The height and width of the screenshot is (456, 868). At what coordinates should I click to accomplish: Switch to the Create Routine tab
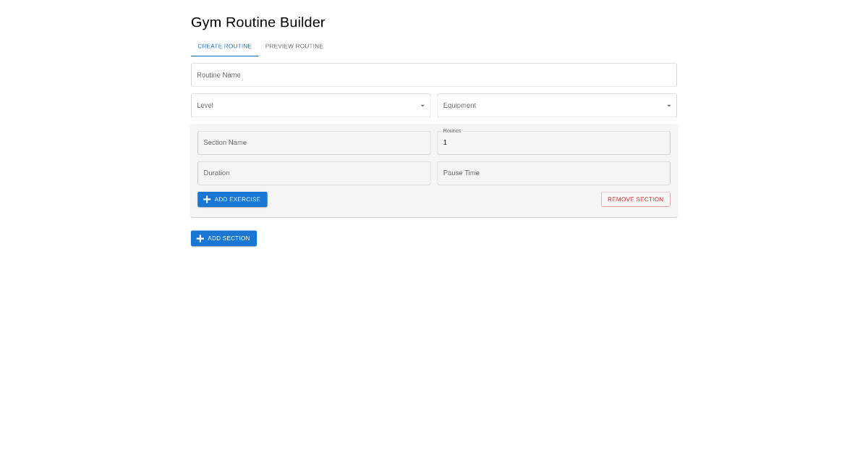click(x=224, y=46)
